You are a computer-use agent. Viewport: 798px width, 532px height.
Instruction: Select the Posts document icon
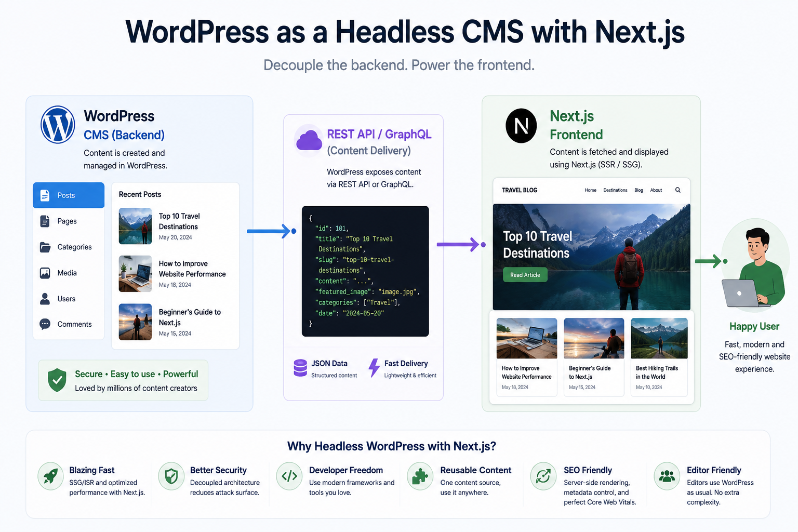[45, 195]
